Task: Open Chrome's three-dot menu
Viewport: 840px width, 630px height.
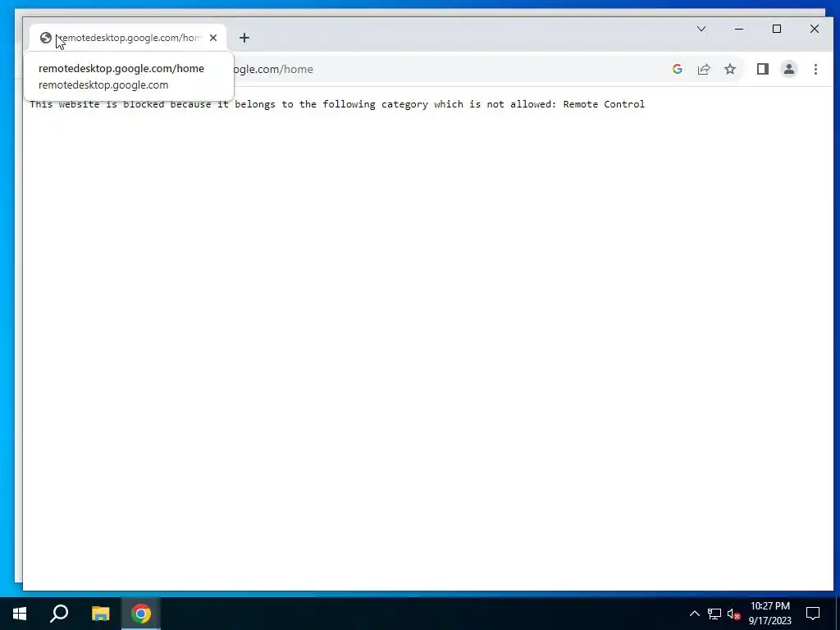Action: (x=815, y=69)
